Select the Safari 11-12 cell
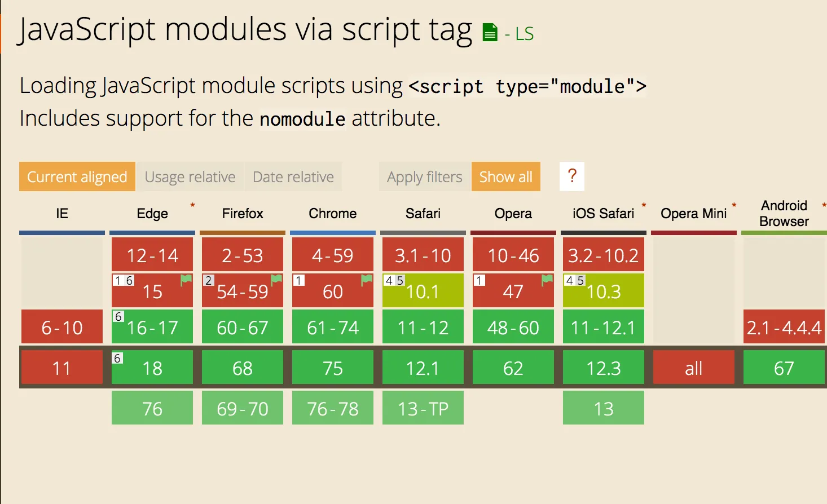 (423, 327)
